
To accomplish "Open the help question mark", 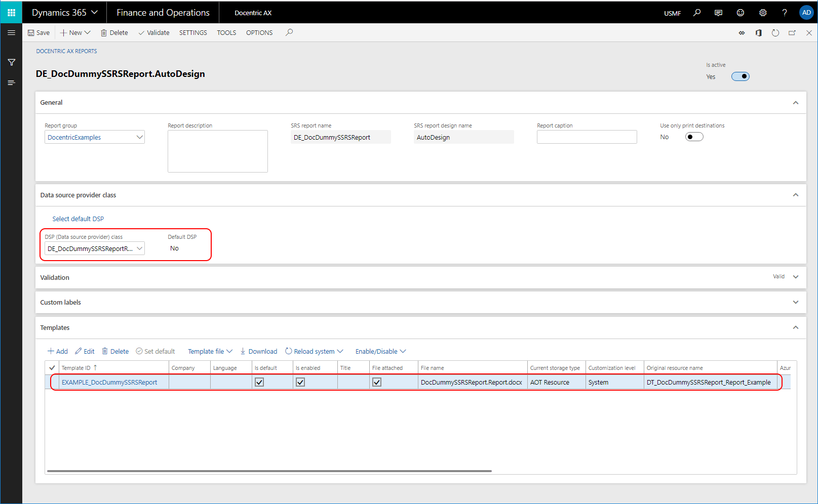I will (x=785, y=13).
